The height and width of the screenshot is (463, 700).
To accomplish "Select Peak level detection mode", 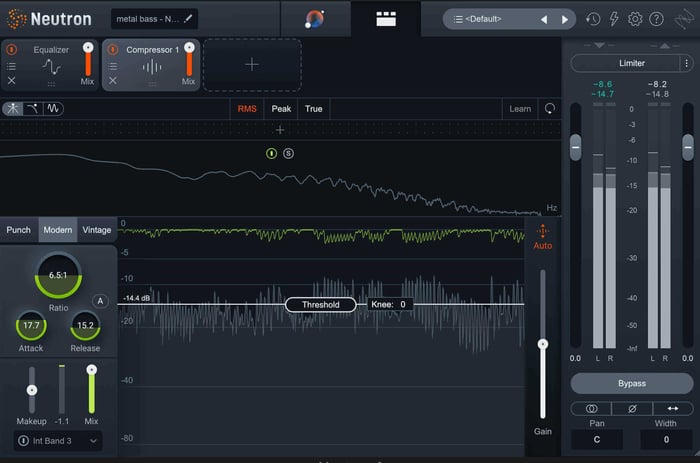I will click(281, 109).
